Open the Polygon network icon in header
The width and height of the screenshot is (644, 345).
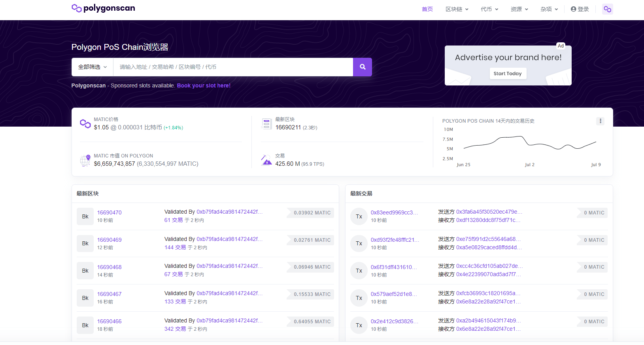click(x=608, y=9)
